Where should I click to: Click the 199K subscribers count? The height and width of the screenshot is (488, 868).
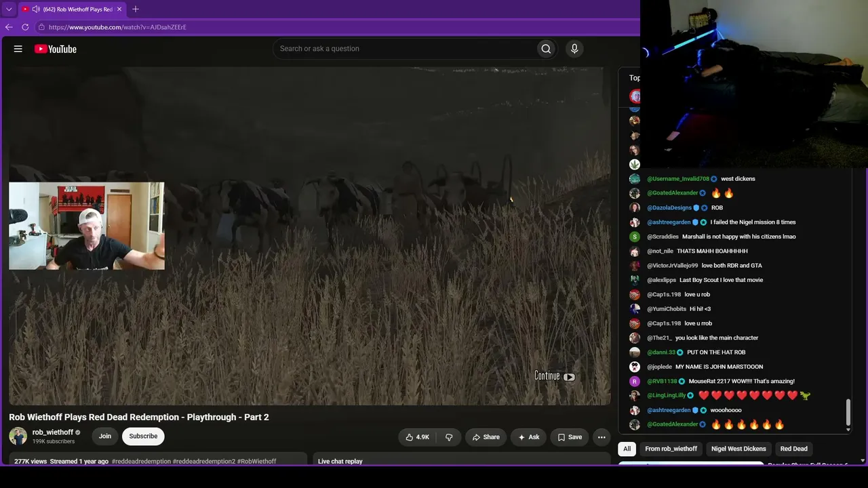[54, 442]
